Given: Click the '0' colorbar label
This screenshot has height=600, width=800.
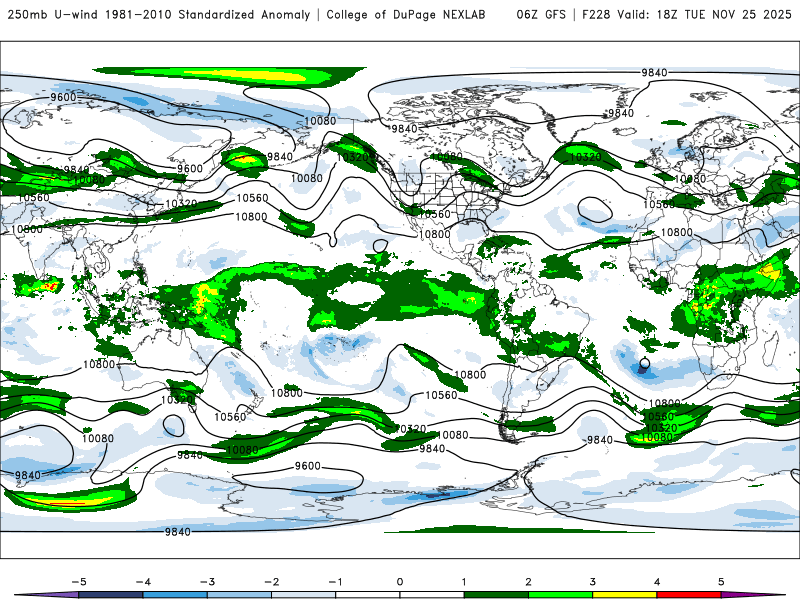Looking at the screenshot, I should click(x=400, y=582).
